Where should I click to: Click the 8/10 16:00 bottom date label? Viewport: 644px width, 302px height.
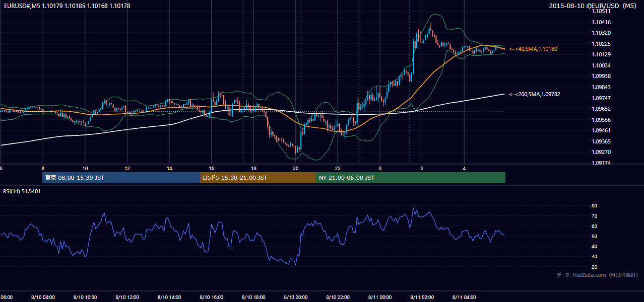coord(212,297)
